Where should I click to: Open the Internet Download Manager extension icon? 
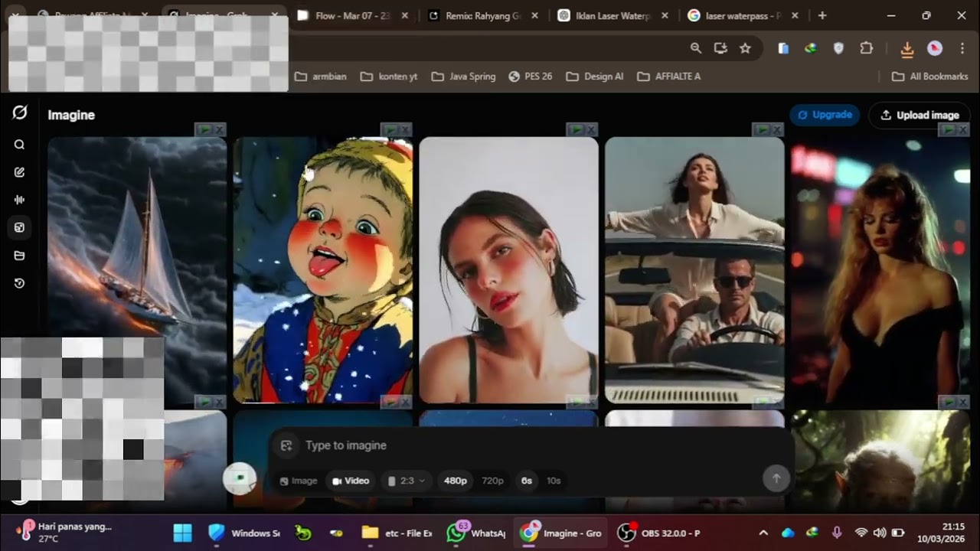pyautogui.click(x=811, y=48)
